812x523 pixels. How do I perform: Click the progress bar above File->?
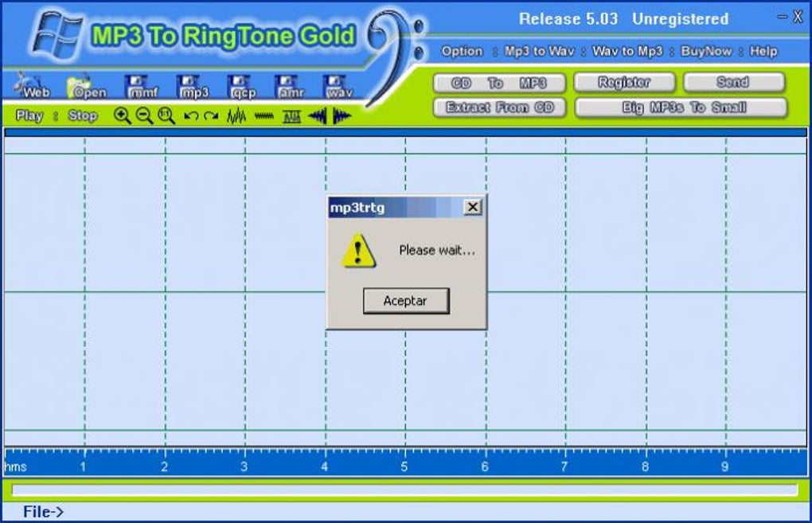point(404,490)
